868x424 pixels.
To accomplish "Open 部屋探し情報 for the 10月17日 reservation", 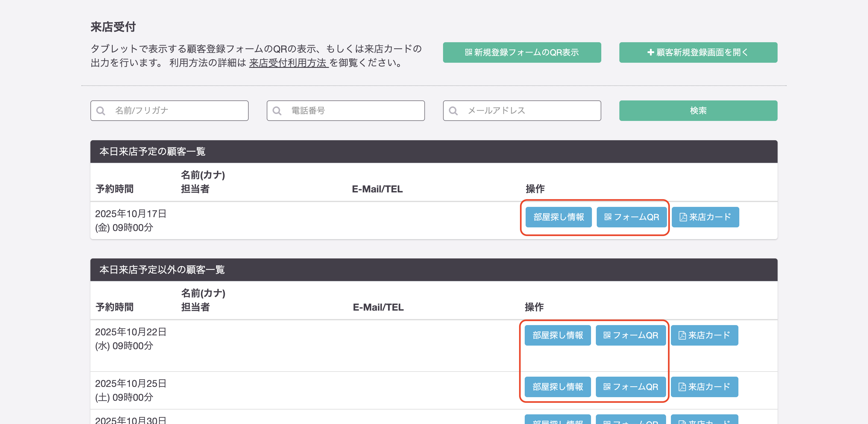I will click(x=559, y=217).
